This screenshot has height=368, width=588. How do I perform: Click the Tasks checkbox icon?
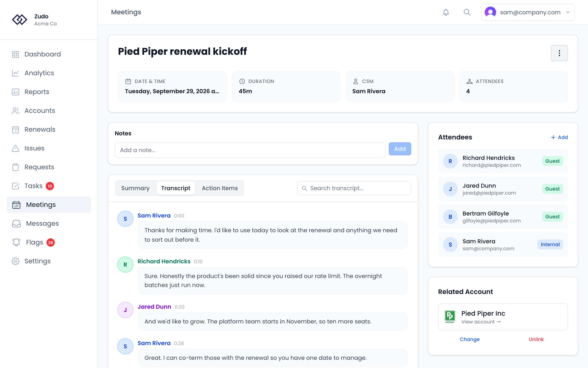coord(16,186)
